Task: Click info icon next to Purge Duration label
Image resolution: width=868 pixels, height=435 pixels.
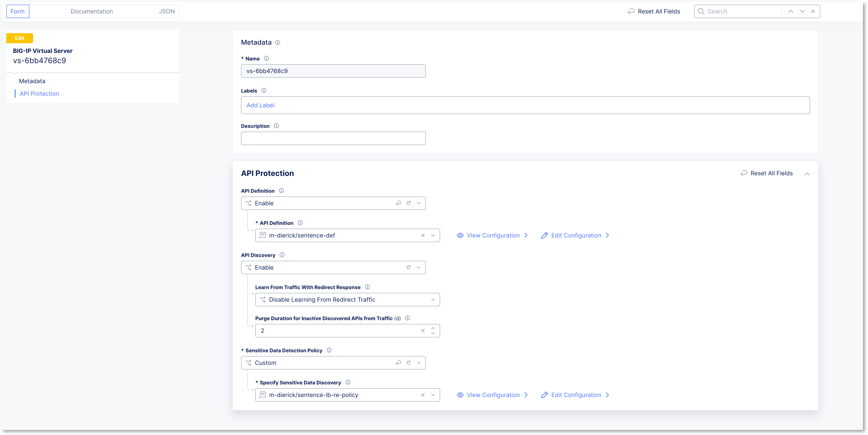Action: [407, 318]
